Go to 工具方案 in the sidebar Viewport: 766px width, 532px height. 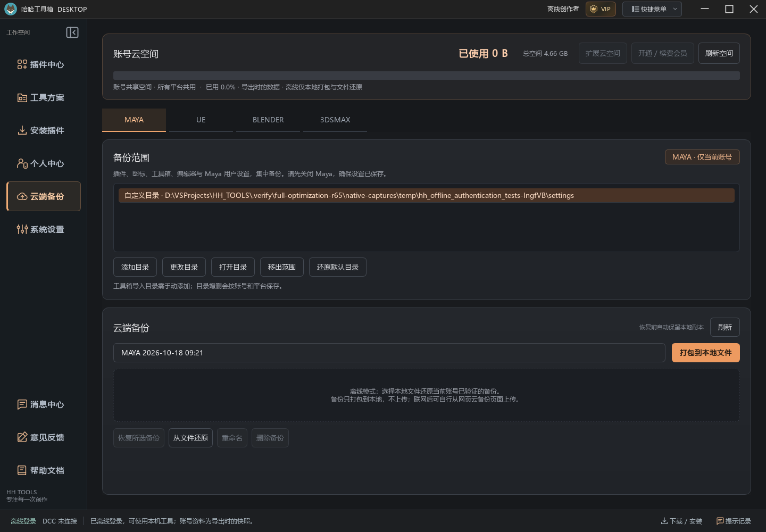(44, 97)
